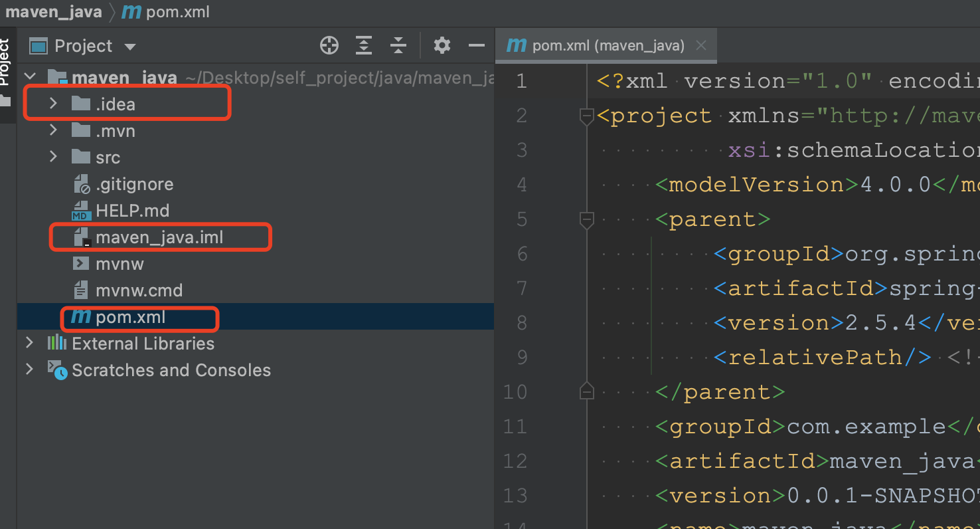The image size is (980, 529).
Task: Click the modelVersion tag on line 4
Action: click(x=758, y=184)
